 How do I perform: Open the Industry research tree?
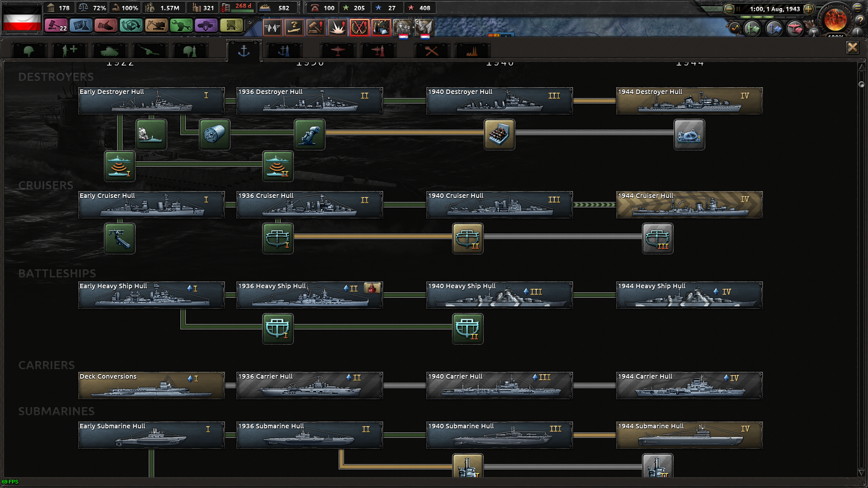click(472, 51)
